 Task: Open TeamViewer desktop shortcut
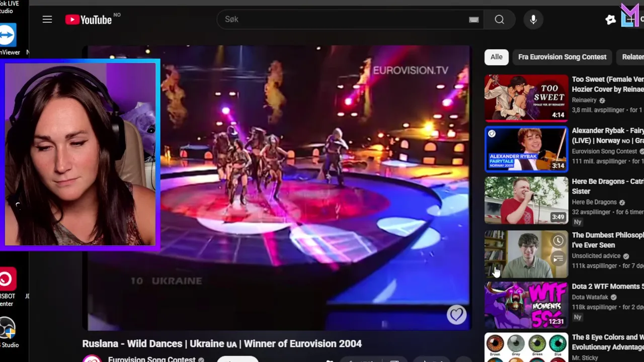point(8,40)
